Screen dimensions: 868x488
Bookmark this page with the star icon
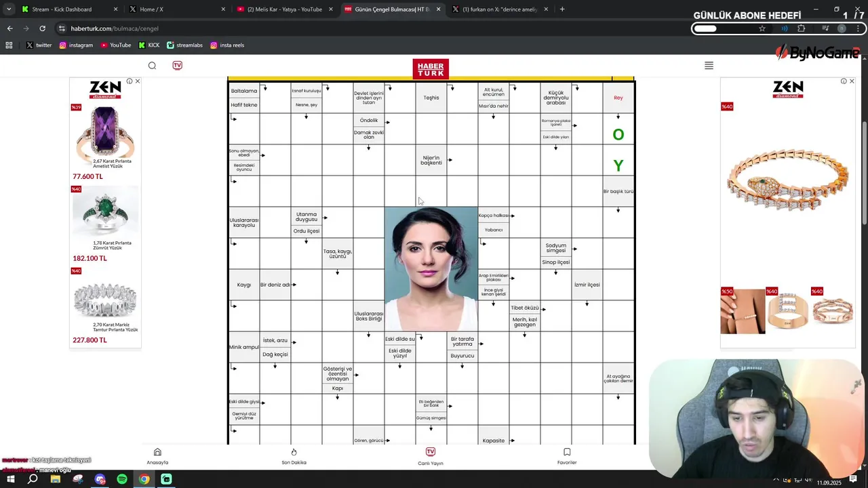click(x=762, y=28)
